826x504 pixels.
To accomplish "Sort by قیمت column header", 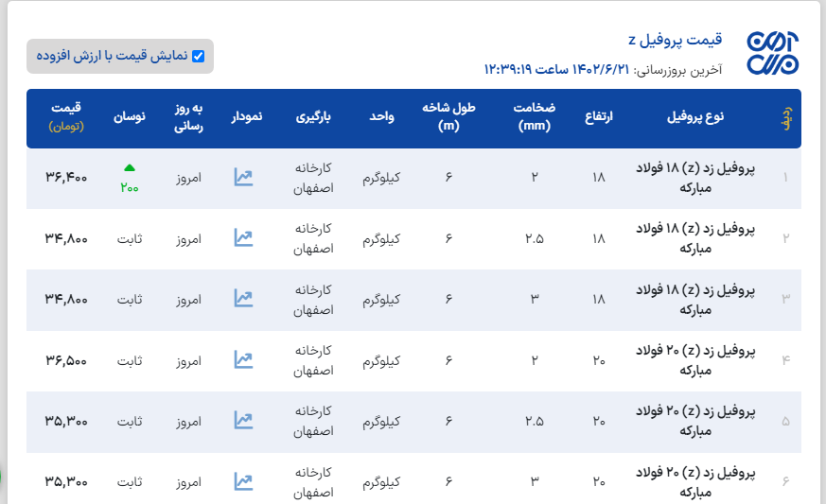I will [65, 109].
